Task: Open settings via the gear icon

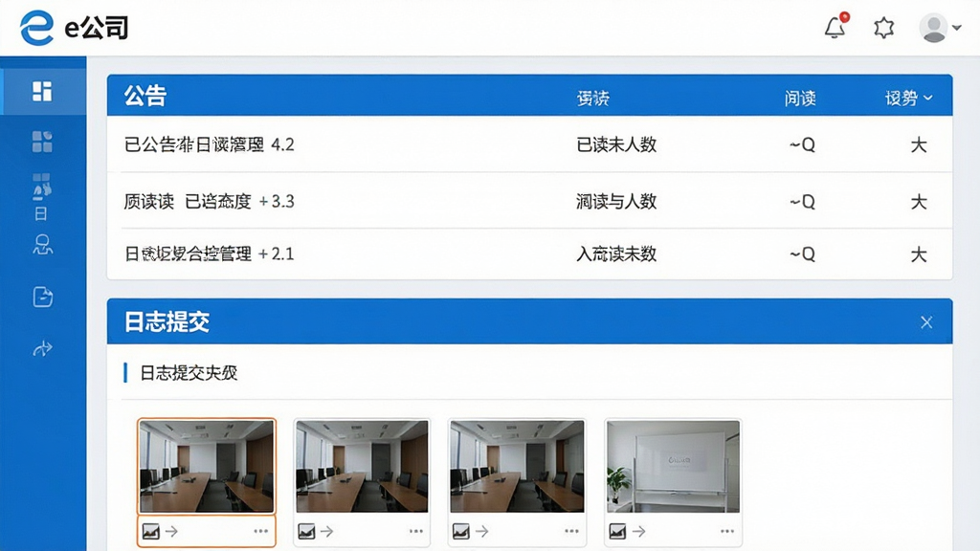Action: point(883,28)
